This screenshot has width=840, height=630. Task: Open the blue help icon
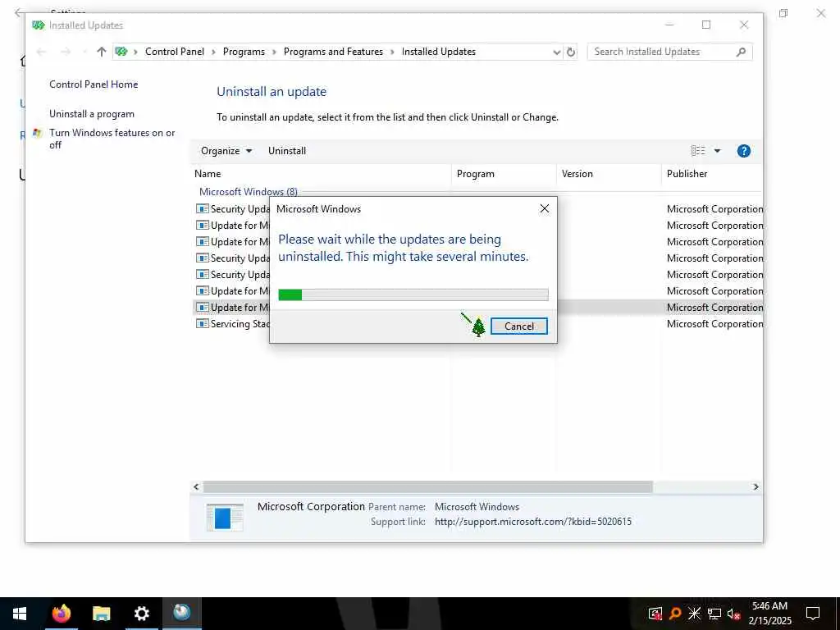pos(743,151)
